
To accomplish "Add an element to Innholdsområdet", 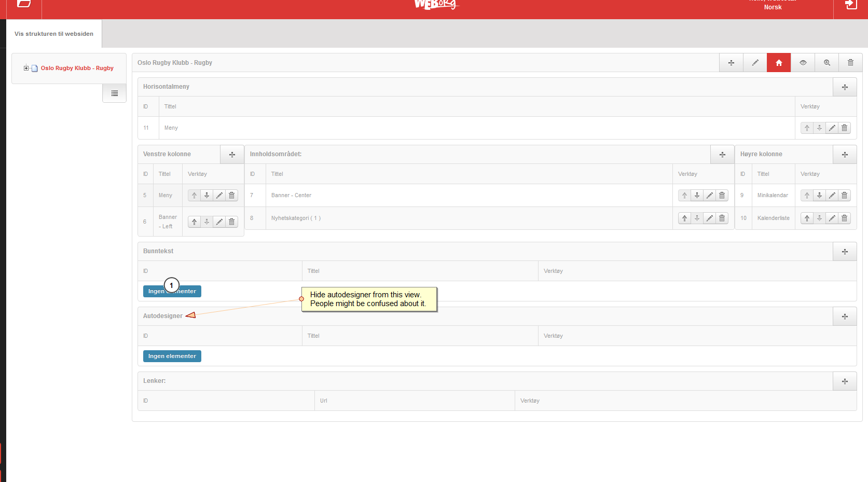I will pos(722,155).
